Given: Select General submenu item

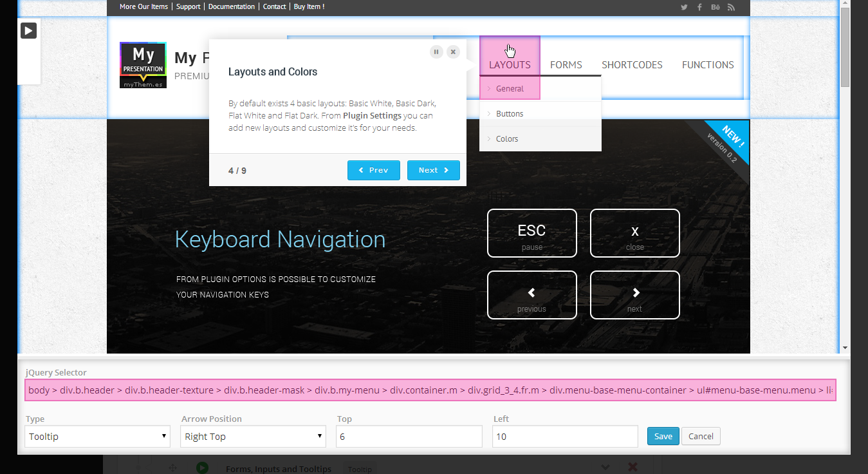Looking at the screenshot, I should pyautogui.click(x=510, y=88).
